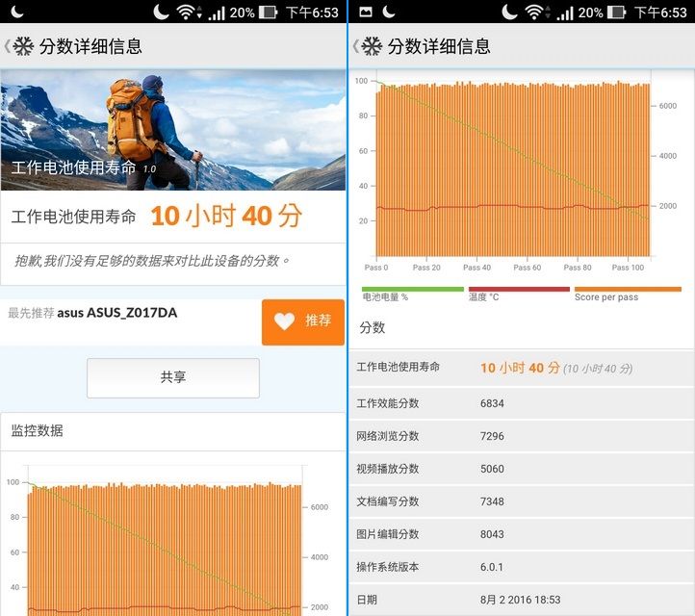Viewport: 695px width, 616px height.
Task: Tap the 分数 section heading
Action: point(373,328)
